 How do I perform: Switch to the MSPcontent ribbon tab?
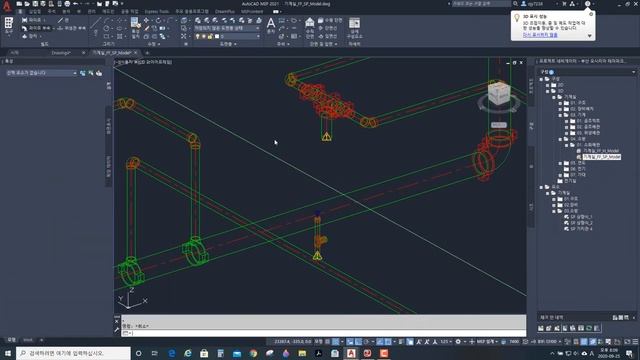click(x=252, y=12)
